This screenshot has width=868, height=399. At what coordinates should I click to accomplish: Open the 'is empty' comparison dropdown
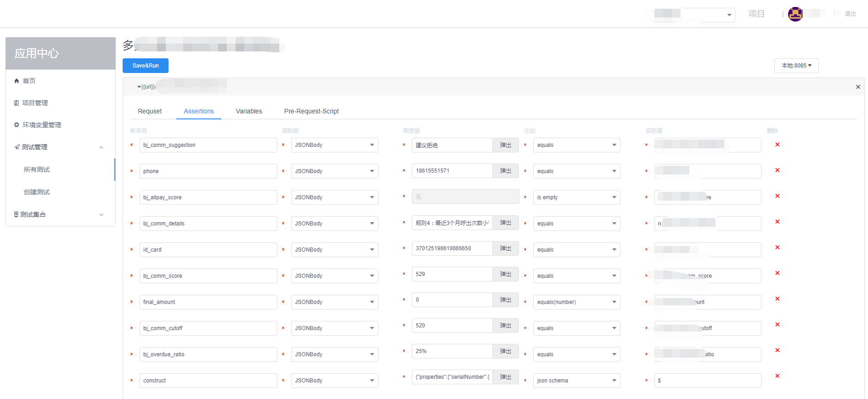(x=577, y=197)
